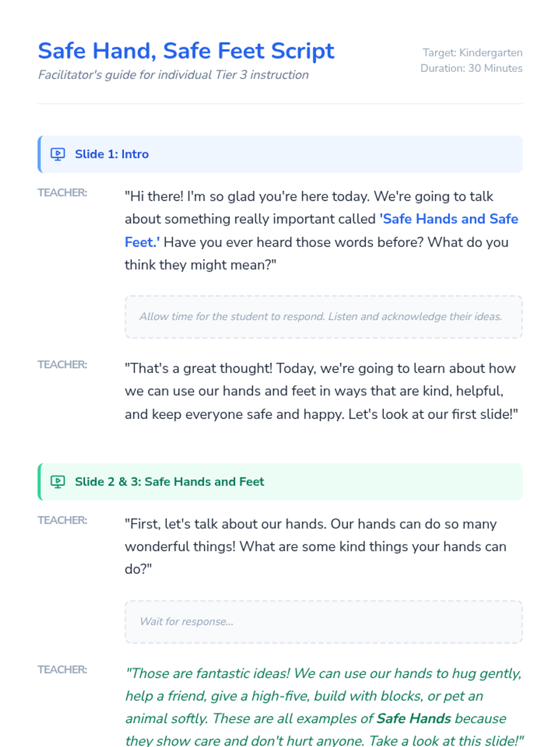Screen dimensions: 560x747
Task: Click the TEACHER label beside "First, let's talk"
Action: tap(63, 520)
